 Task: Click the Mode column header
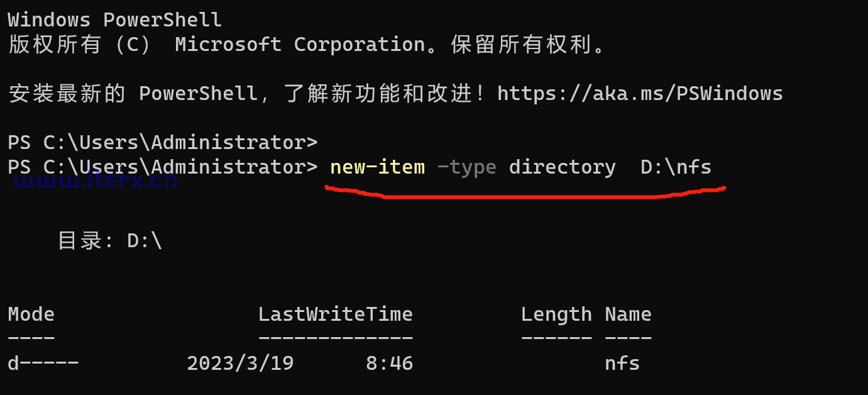[31, 314]
